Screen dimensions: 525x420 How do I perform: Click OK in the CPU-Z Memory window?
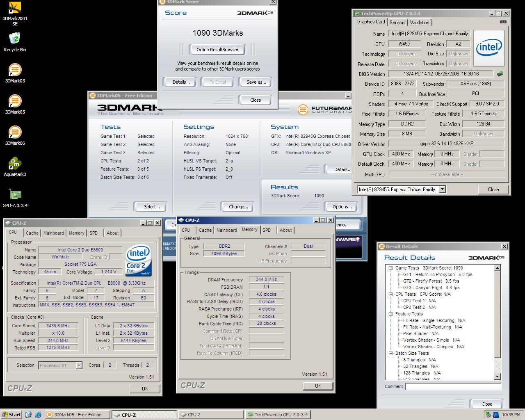(x=318, y=386)
